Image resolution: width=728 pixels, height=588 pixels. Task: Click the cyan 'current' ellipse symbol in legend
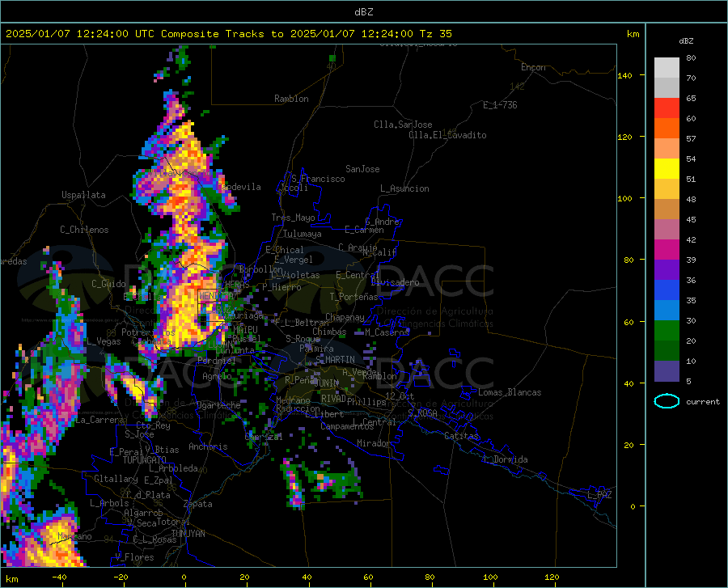(667, 401)
